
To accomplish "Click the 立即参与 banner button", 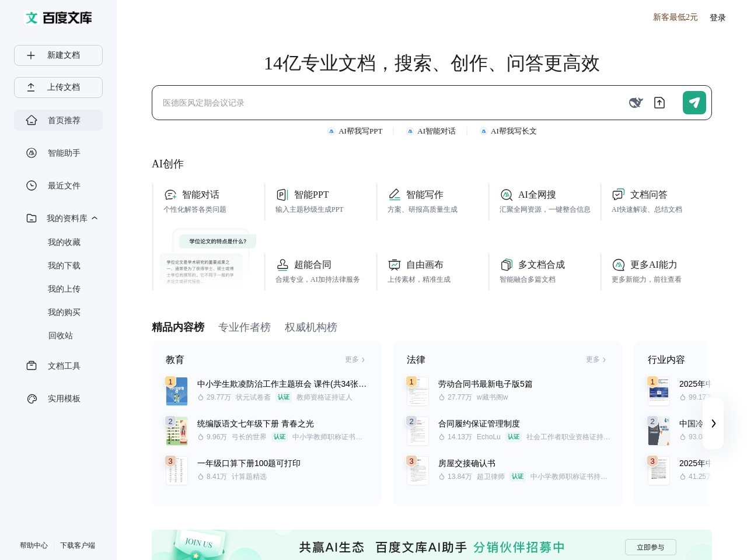I will pyautogui.click(x=651, y=547).
